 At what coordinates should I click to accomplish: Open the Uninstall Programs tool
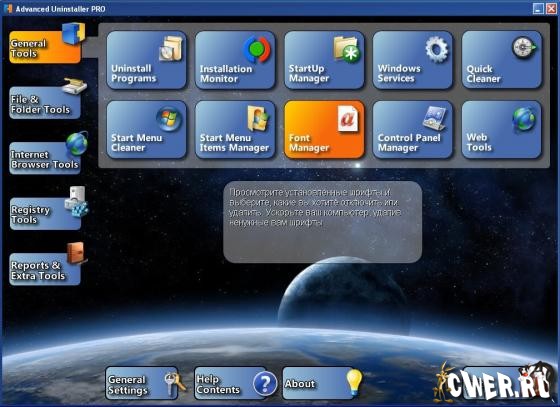point(146,60)
